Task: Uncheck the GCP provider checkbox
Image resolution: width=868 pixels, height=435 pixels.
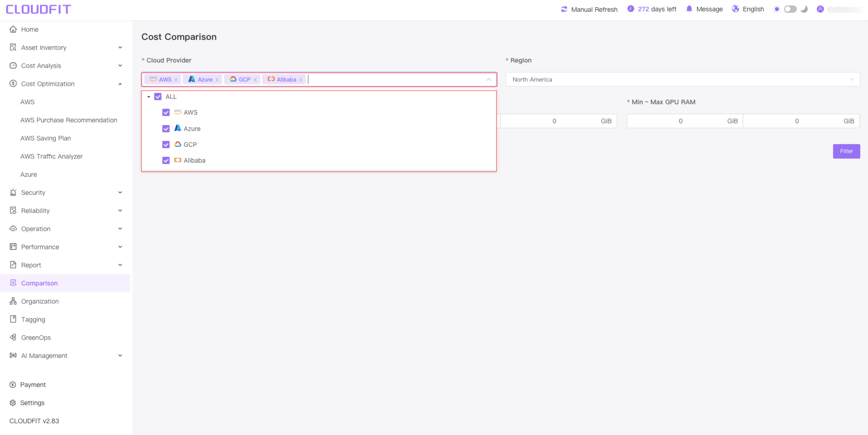Action: [166, 145]
